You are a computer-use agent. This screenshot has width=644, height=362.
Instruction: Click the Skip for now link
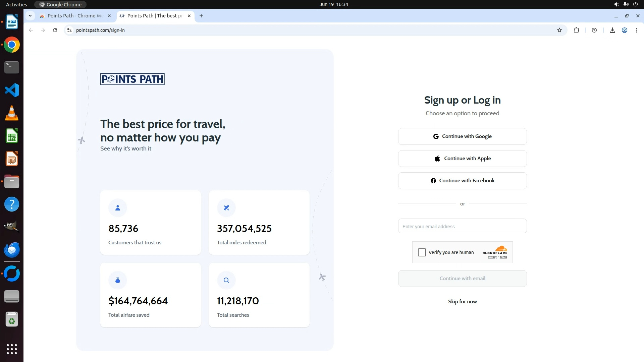pyautogui.click(x=462, y=302)
